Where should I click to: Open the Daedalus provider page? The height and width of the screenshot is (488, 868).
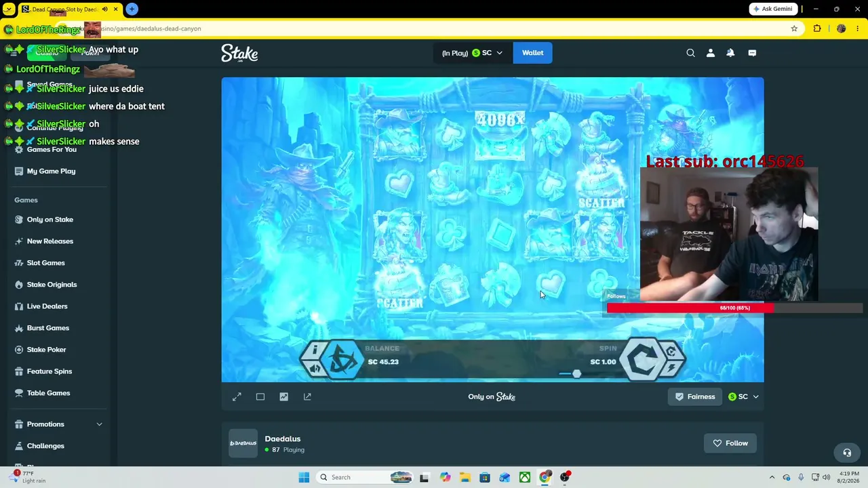[x=282, y=439]
